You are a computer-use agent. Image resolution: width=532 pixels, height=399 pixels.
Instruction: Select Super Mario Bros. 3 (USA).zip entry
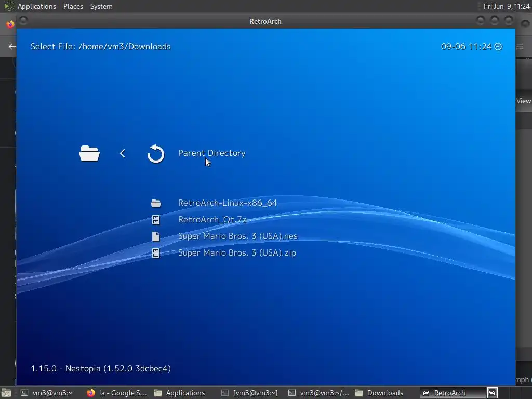[237, 253]
